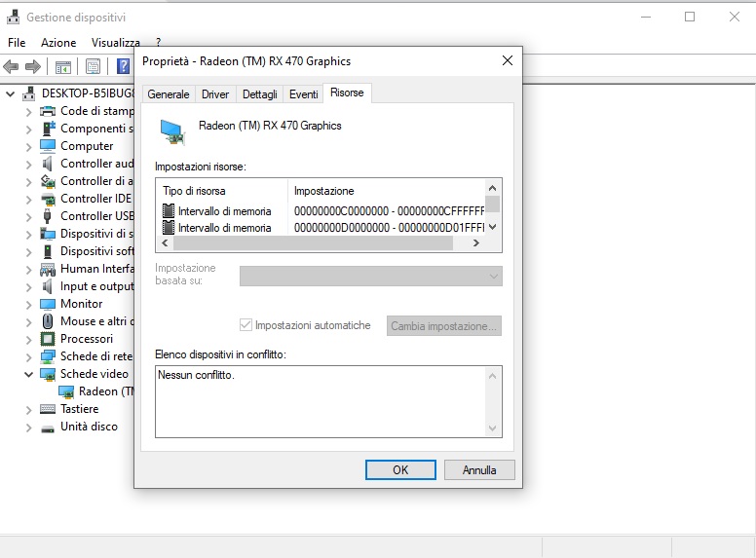Click the Annulla button
This screenshot has height=558, width=756.
click(479, 469)
